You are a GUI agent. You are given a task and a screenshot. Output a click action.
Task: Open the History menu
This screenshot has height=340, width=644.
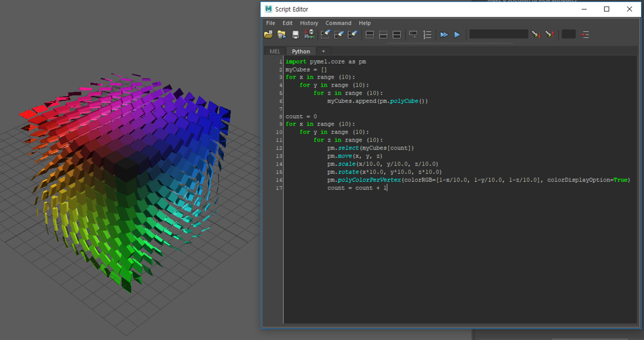309,23
